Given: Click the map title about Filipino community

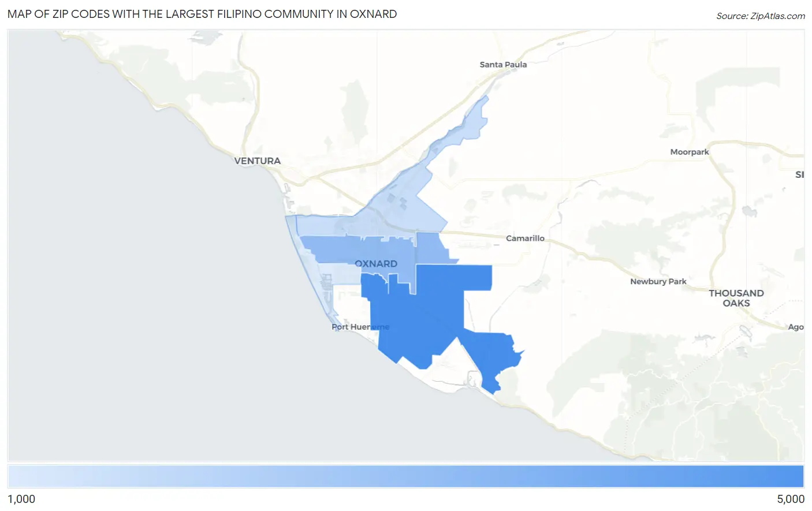Looking at the screenshot, I should [x=202, y=14].
